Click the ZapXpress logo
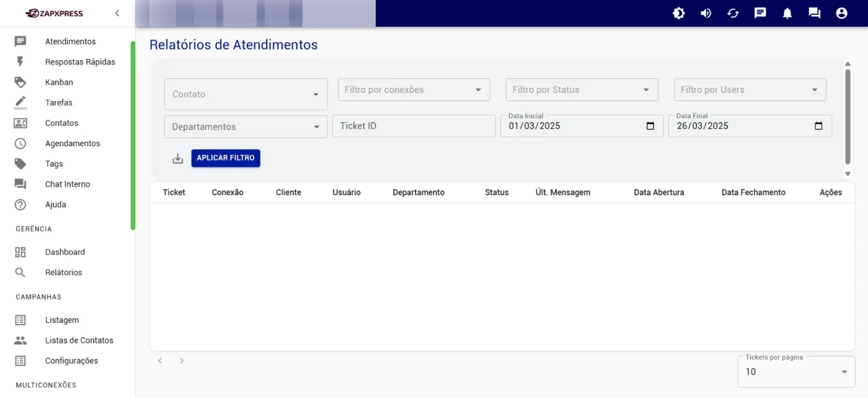Image resolution: width=868 pixels, height=398 pixels. pos(54,13)
